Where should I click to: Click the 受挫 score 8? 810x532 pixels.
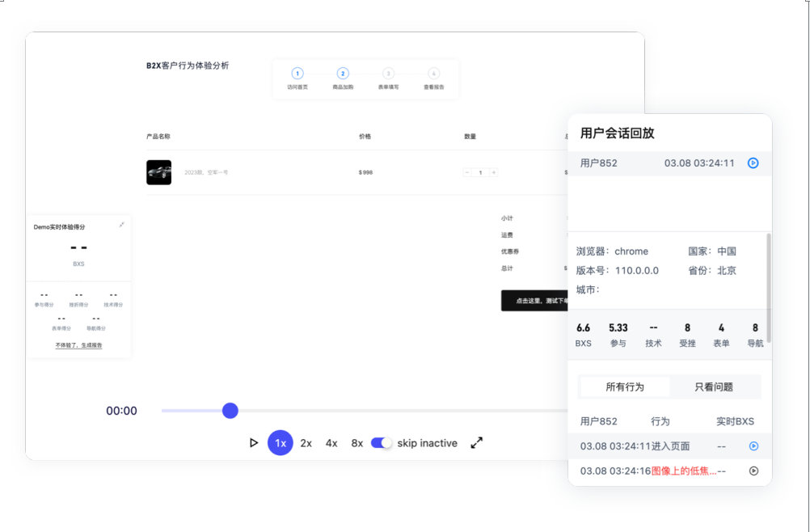[688, 328]
